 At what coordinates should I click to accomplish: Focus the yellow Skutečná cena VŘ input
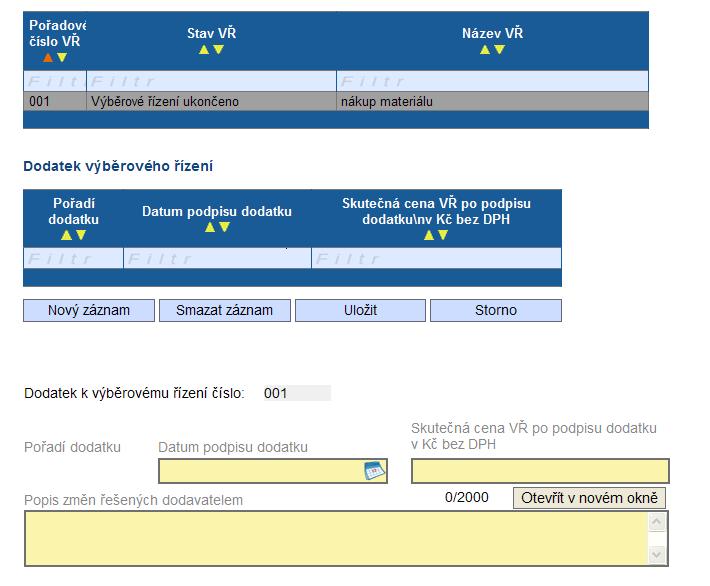pos(540,471)
